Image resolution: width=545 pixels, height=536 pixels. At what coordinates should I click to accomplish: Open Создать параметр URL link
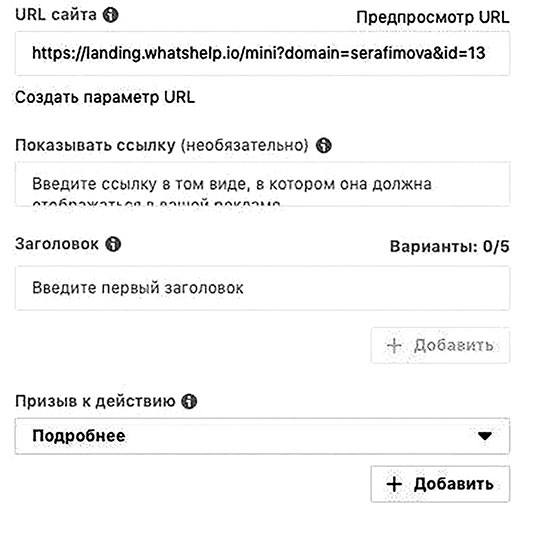click(105, 97)
